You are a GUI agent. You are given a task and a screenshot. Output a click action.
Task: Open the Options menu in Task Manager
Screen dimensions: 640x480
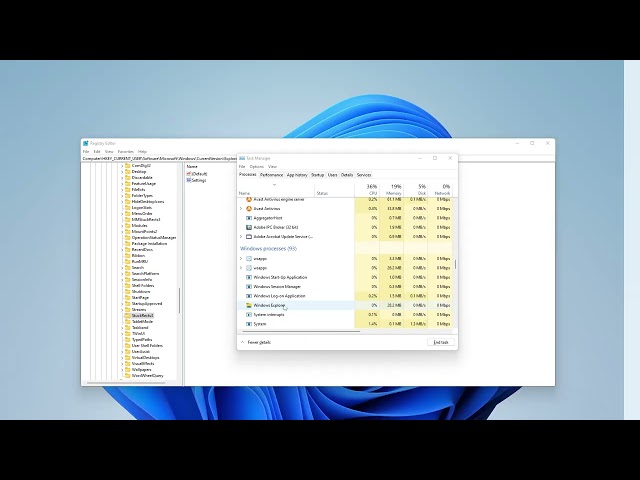click(257, 167)
